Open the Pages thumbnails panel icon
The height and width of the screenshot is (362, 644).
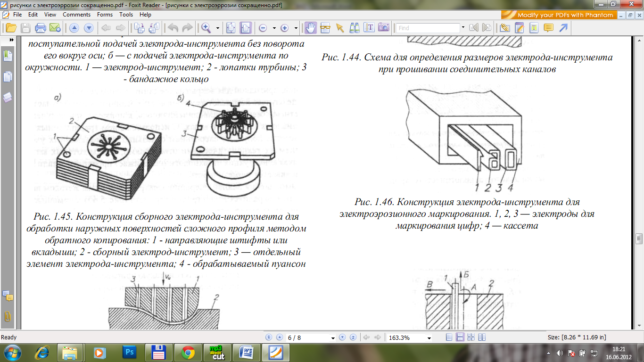[x=8, y=77]
